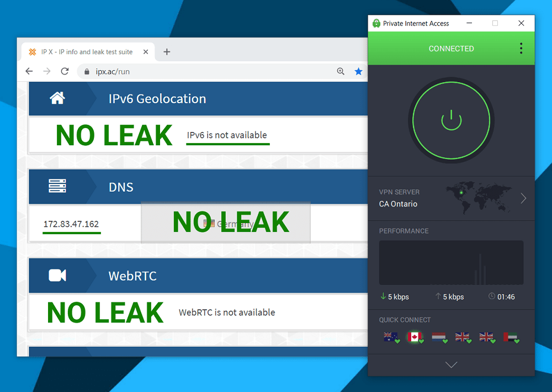This screenshot has width=552, height=392.
Task: Toggle the PIA VPN power button
Action: 451,120
